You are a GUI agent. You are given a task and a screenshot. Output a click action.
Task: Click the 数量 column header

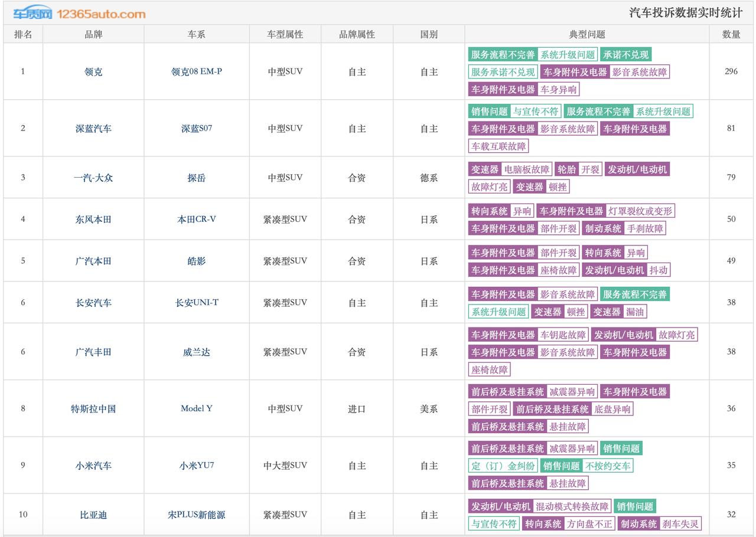pos(731,34)
